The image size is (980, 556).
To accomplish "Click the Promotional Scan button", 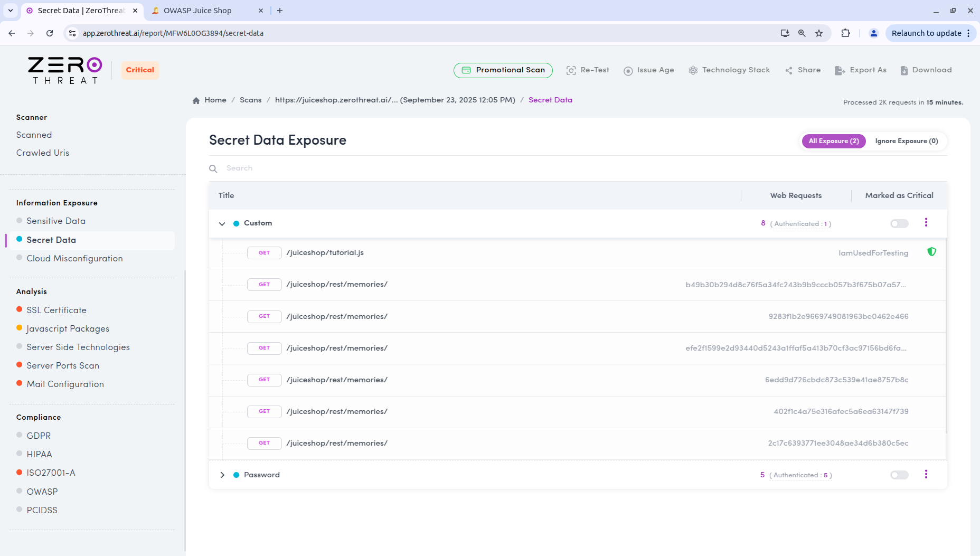I will (503, 70).
